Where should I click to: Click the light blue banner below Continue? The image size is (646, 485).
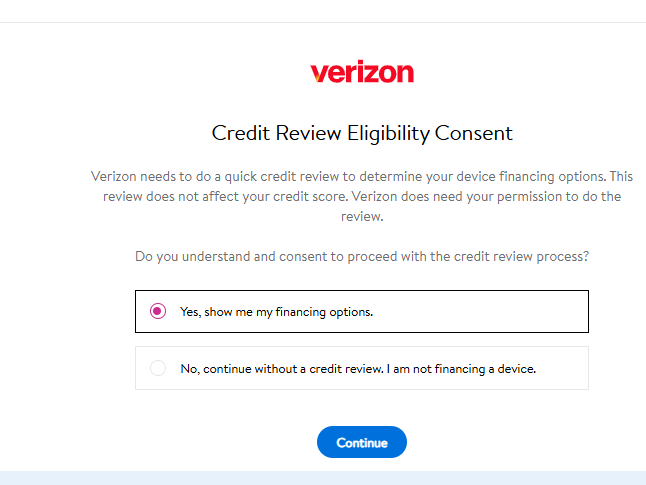[x=323, y=478]
